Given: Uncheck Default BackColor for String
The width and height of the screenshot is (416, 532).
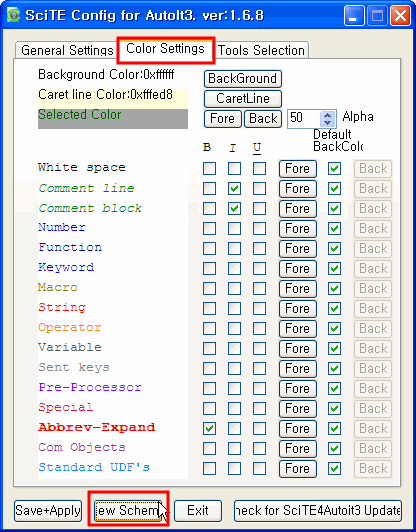Looking at the screenshot, I should coord(334,309).
